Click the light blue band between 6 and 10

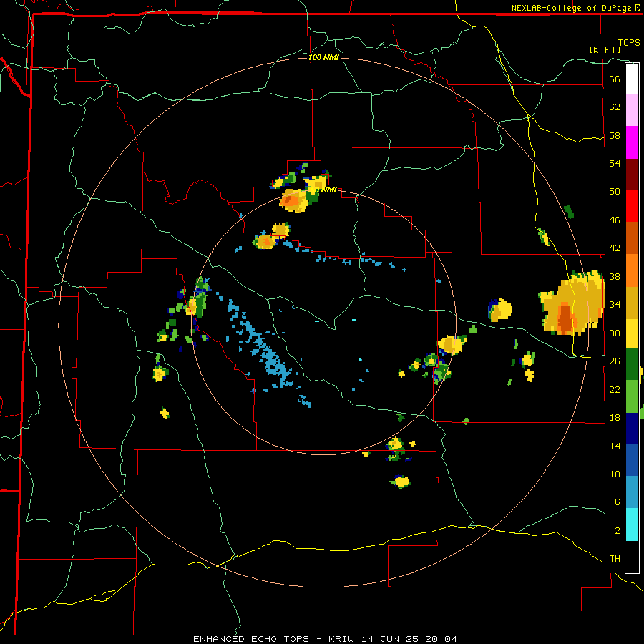pos(632,492)
